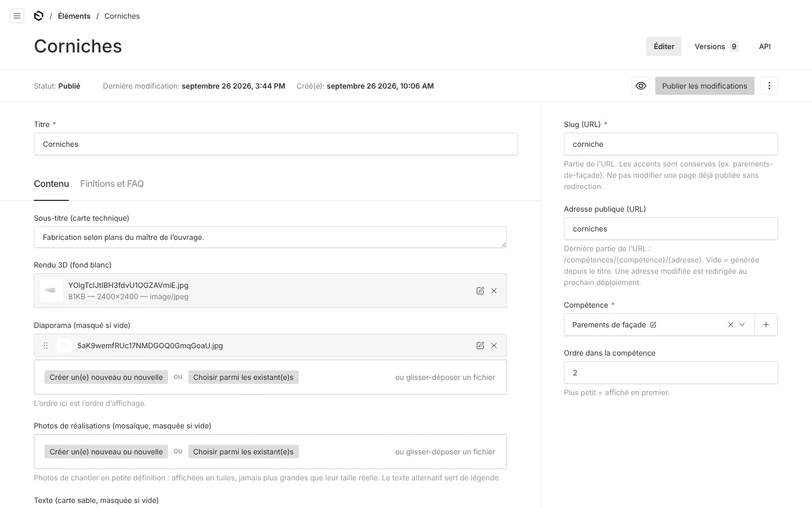Screen dimensions: 812x508
Task: Edit the 5aK9wemfRUc17NMDGOQ0GmqGoaU.jpg slide
Action: pos(480,345)
